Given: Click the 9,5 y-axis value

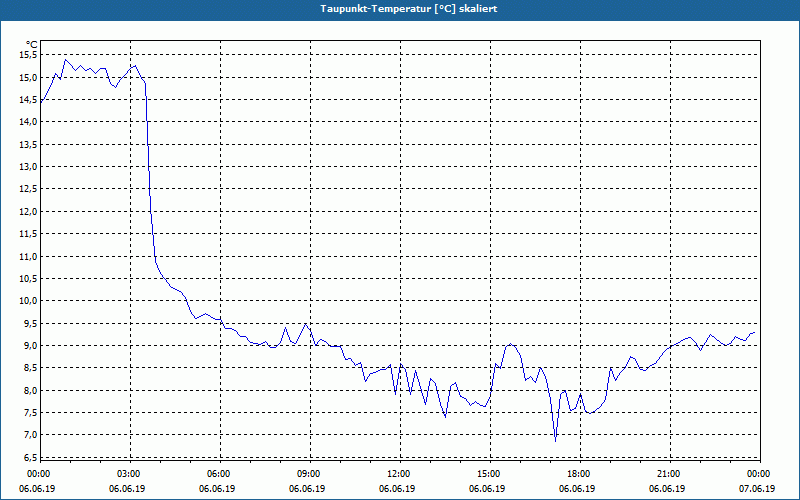Looking at the screenshot, I should tap(29, 323).
